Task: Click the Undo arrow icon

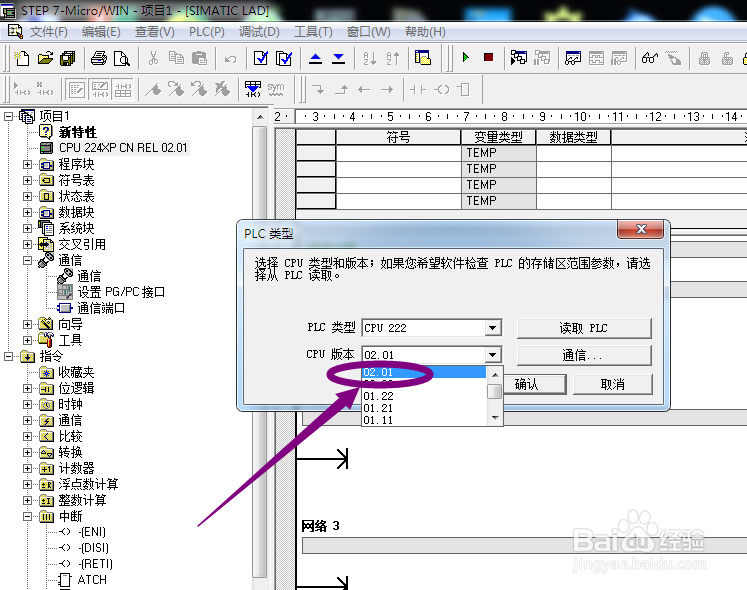Action: tap(231, 59)
